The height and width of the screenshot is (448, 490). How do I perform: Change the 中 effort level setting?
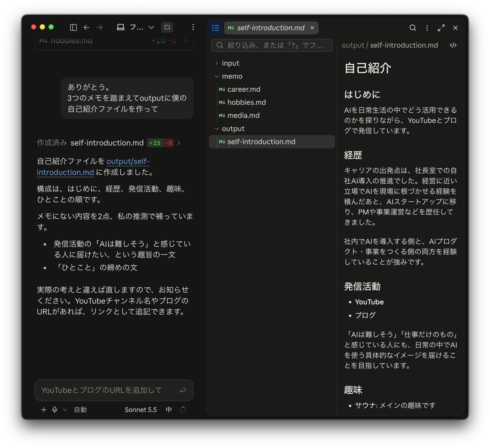coord(169,410)
